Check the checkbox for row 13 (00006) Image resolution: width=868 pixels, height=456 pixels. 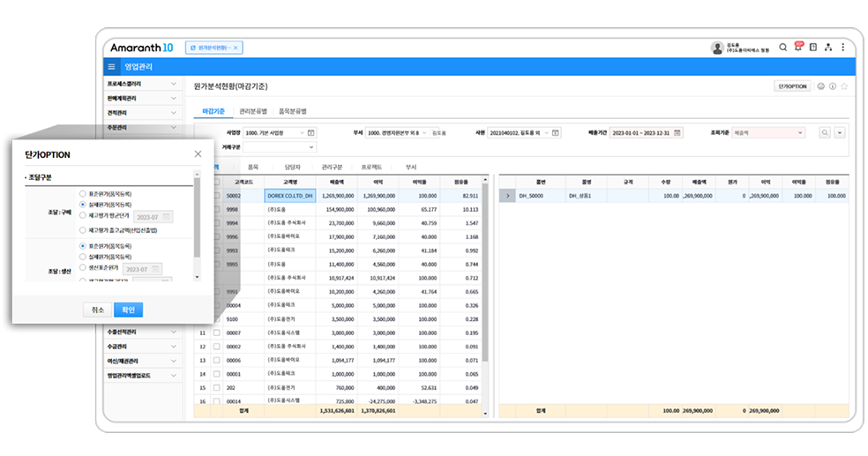(x=216, y=360)
